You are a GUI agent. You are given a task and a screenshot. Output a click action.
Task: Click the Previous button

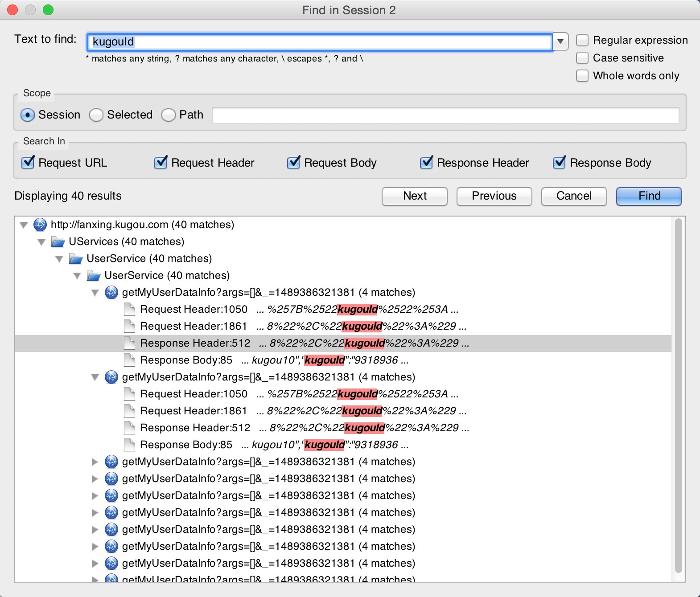(494, 196)
